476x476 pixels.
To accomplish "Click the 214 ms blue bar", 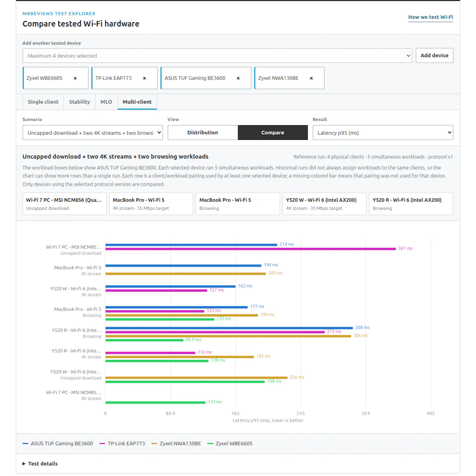I will tap(191, 245).
